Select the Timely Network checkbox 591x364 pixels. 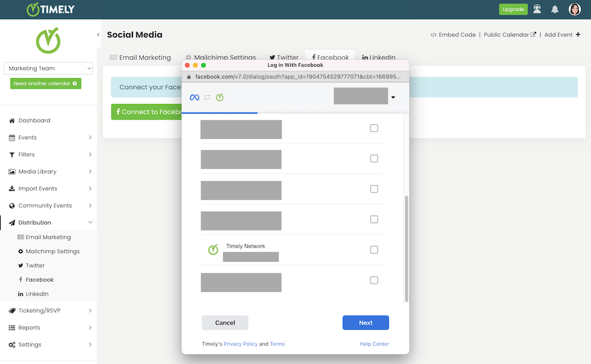[374, 250]
